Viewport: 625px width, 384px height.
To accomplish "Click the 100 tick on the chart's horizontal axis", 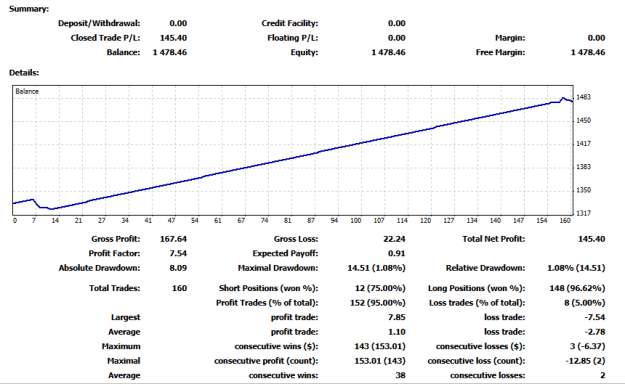I will [356, 221].
